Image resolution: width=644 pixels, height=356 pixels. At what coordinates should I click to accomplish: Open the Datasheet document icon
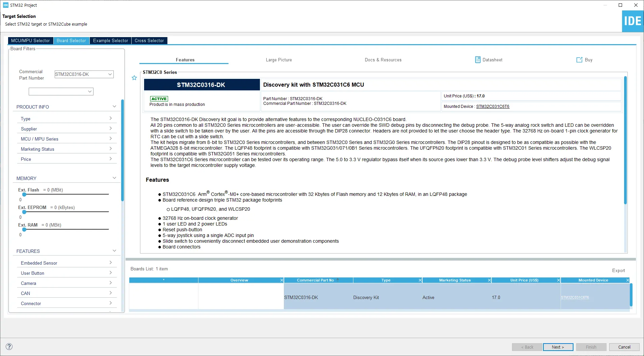[x=478, y=60]
